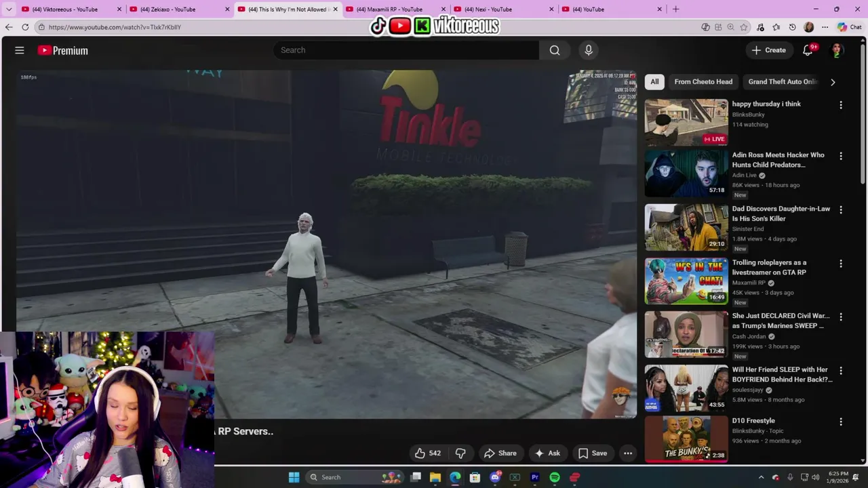Open Will Her Friend SLEEP video title
The width and height of the screenshot is (868, 488).
click(782, 375)
